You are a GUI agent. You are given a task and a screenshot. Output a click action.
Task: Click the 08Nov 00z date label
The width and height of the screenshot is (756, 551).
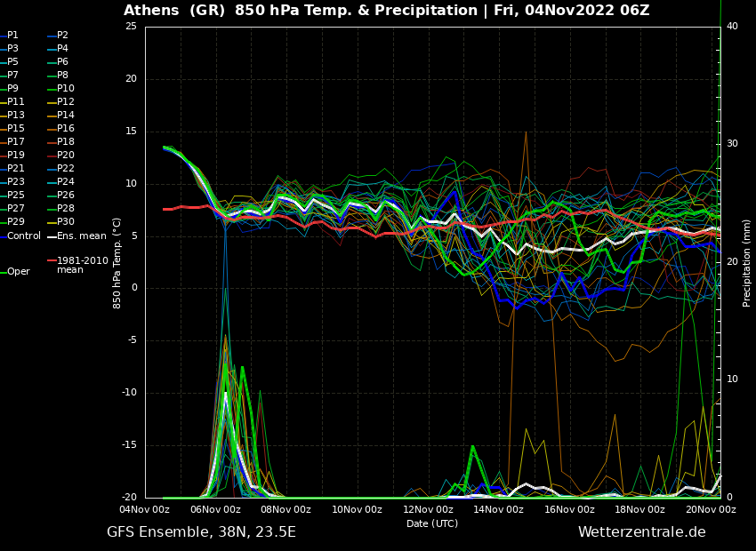287,509
